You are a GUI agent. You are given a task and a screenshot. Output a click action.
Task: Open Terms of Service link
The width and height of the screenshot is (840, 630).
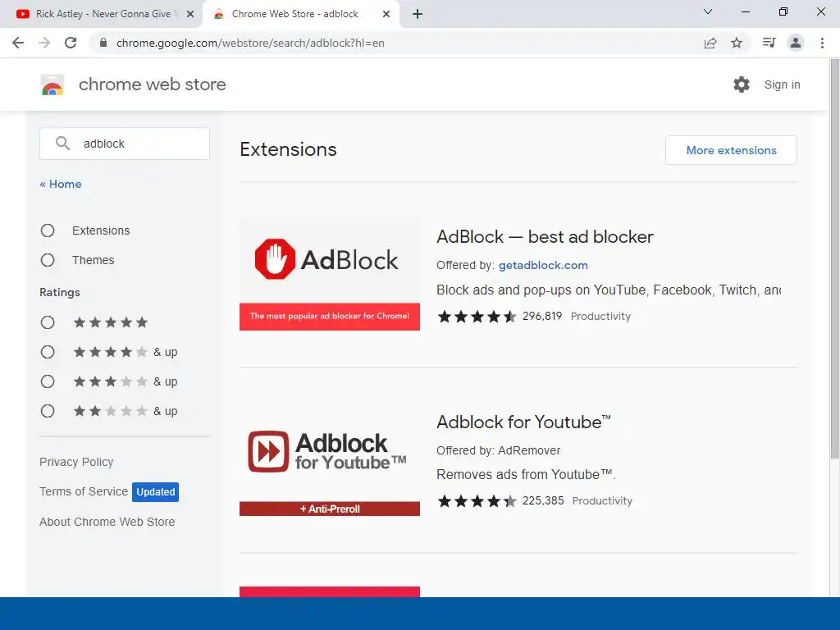84,491
